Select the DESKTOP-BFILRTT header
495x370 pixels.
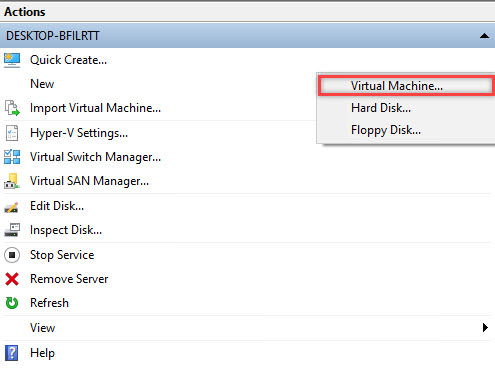pyautogui.click(x=247, y=36)
